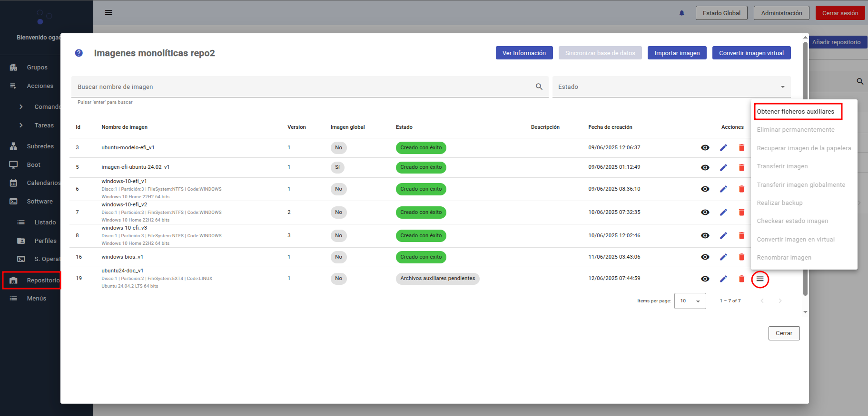Click the Importar imagen button
This screenshot has width=868, height=416.
click(677, 53)
